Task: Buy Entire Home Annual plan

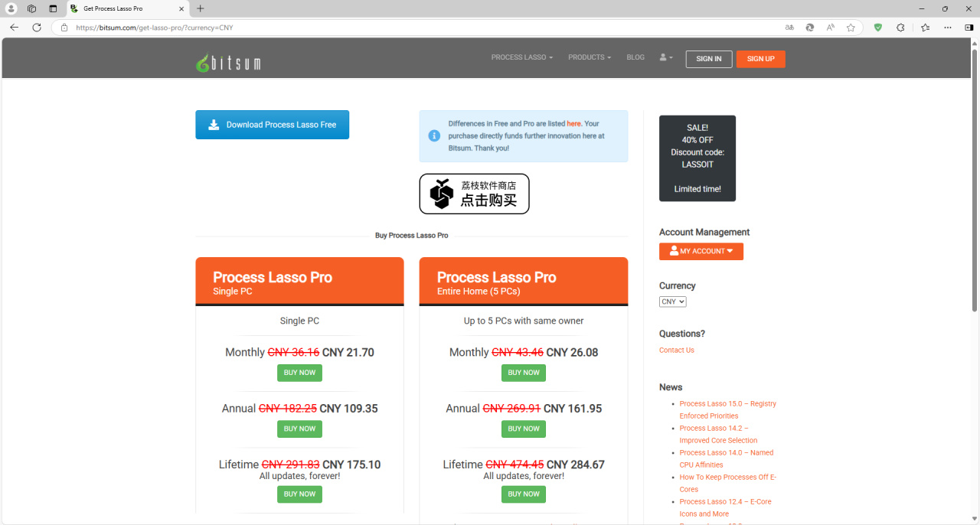Action: [x=524, y=429]
